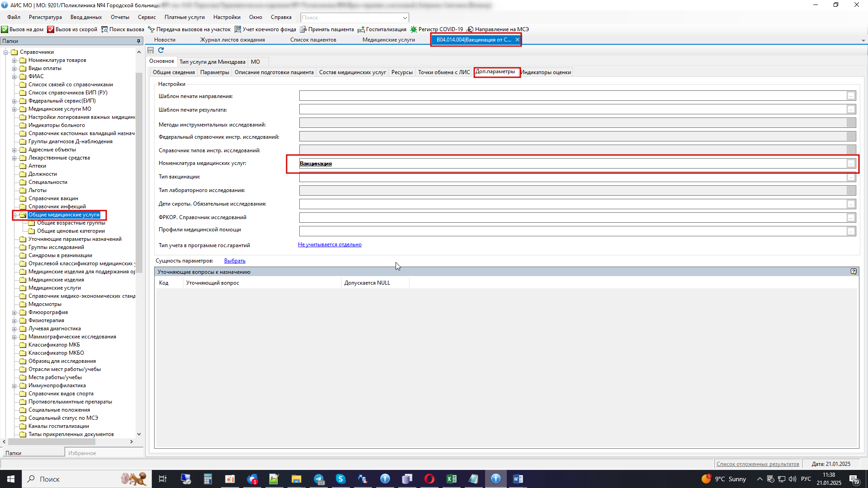Open Список отложенных результатов link
This screenshot has height=488, width=868.
click(758, 464)
